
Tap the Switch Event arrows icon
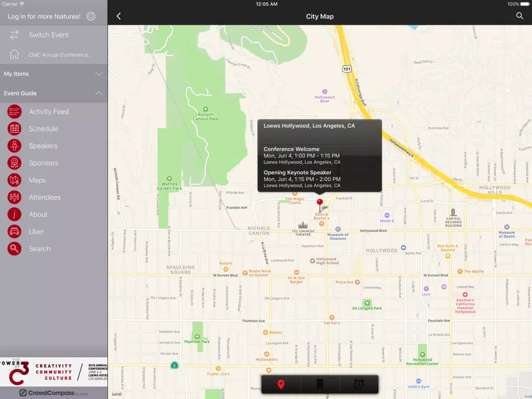click(14, 35)
